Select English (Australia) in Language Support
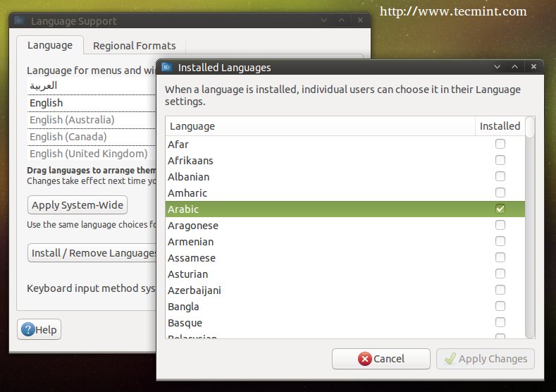The image size is (556, 392). coord(92,120)
